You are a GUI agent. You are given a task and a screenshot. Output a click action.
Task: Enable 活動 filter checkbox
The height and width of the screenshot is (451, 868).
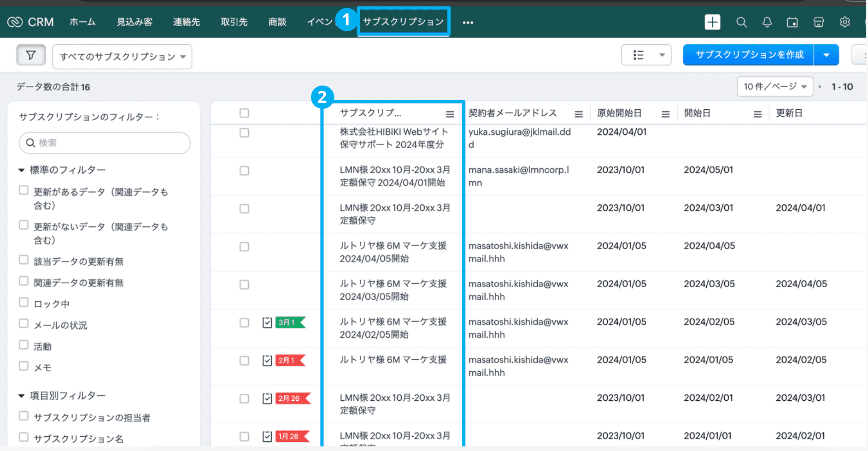point(23,344)
